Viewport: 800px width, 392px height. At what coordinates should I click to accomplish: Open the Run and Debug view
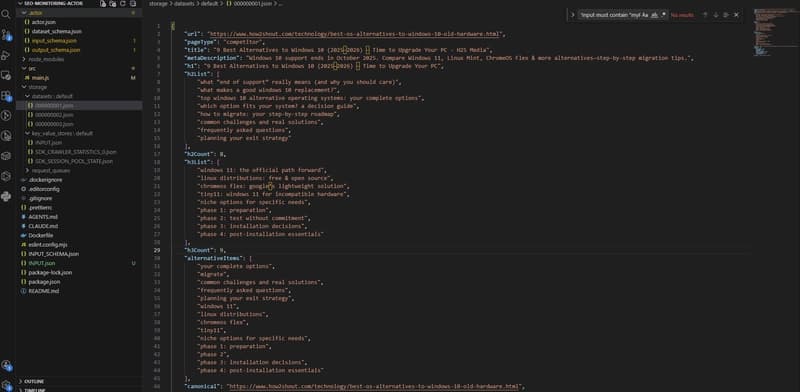[6, 55]
